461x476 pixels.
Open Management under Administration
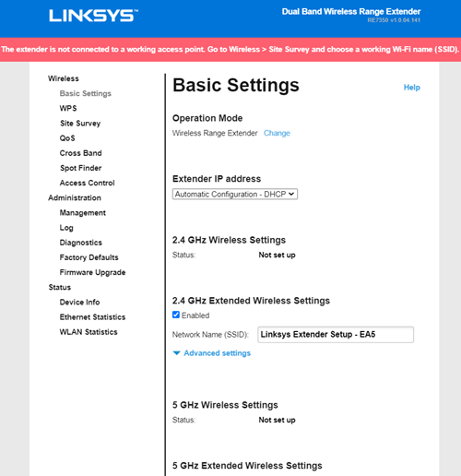pyautogui.click(x=83, y=213)
